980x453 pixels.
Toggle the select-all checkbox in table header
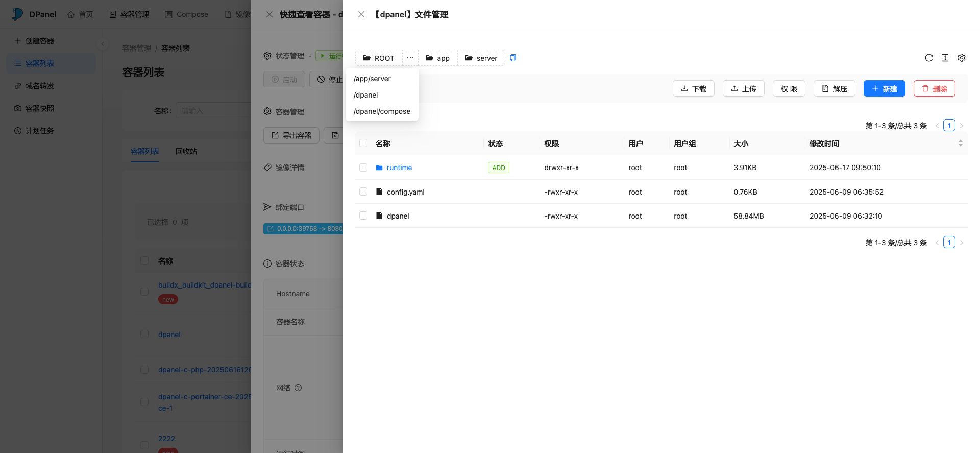[363, 143]
